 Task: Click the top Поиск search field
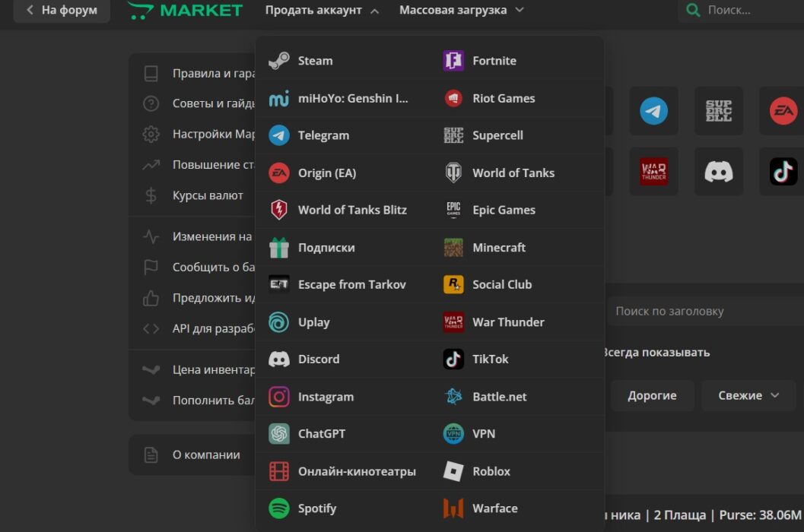pyautogui.click(x=742, y=10)
